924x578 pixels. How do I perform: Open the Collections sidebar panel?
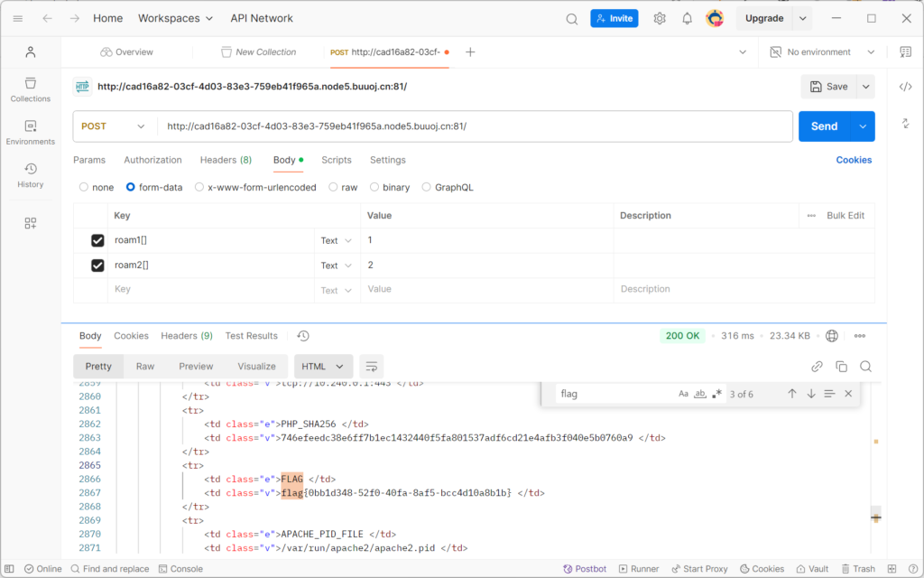click(30, 89)
